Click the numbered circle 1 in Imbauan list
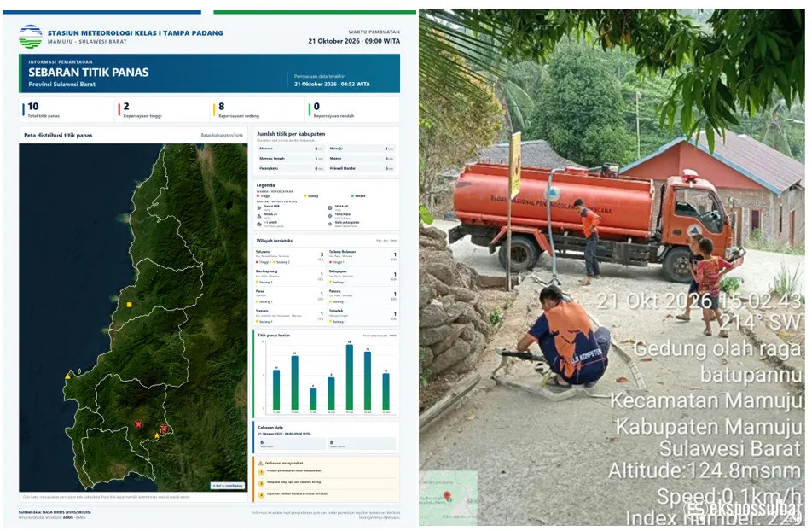Viewport: 812px width, 531px height. click(261, 472)
